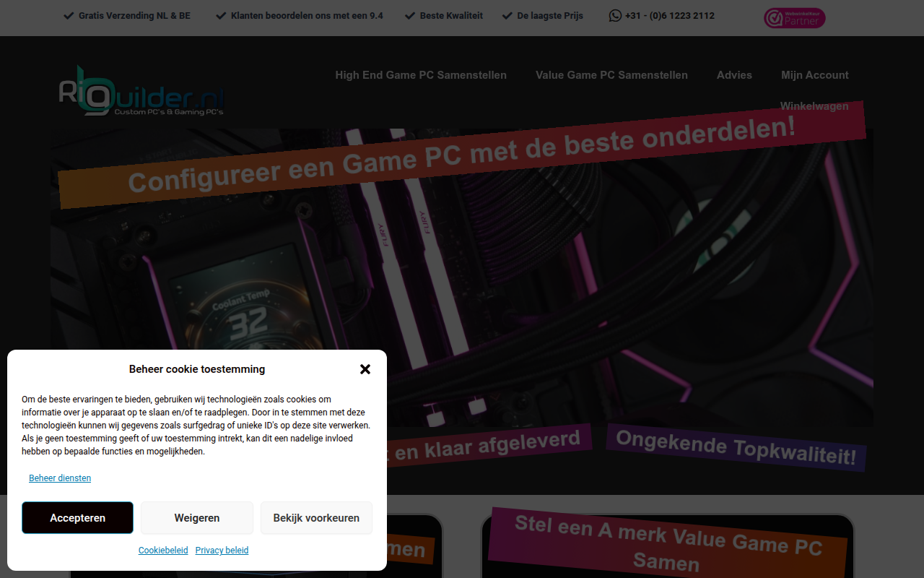The width and height of the screenshot is (924, 578).
Task: Click 'Stel een A merk Value Game PC Samen' card
Action: pos(667,545)
